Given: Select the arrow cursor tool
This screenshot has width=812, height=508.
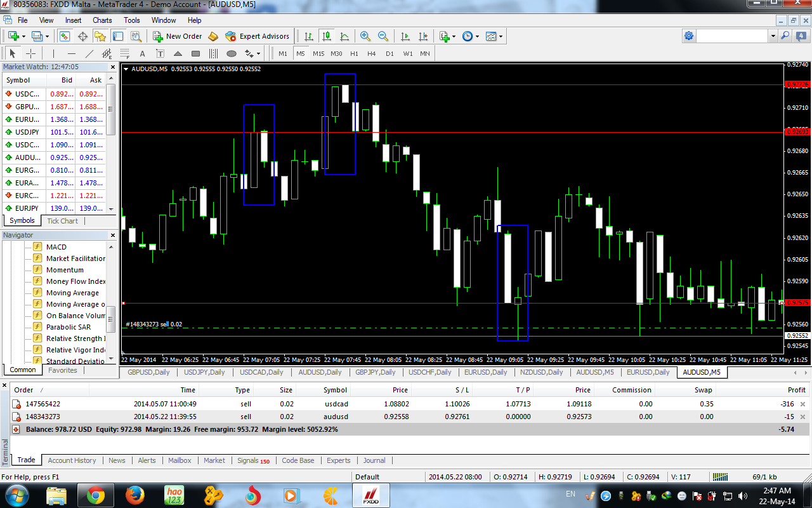Looking at the screenshot, I should click(13, 53).
